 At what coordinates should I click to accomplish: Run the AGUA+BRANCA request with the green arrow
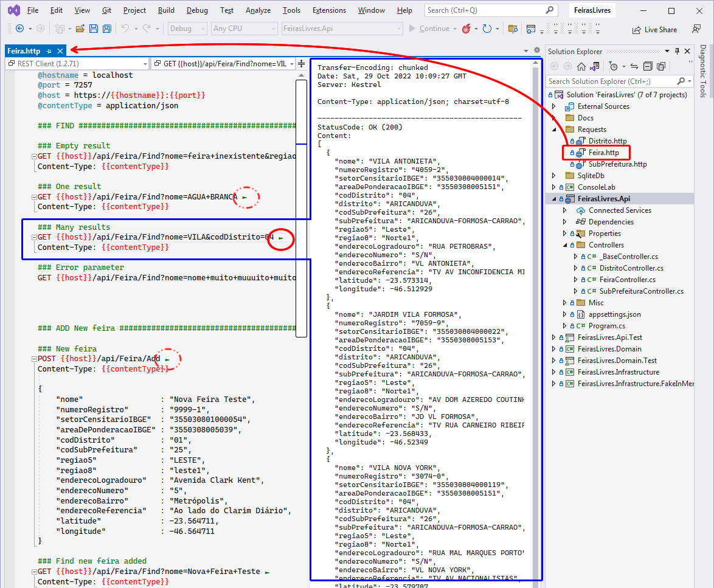coord(244,197)
